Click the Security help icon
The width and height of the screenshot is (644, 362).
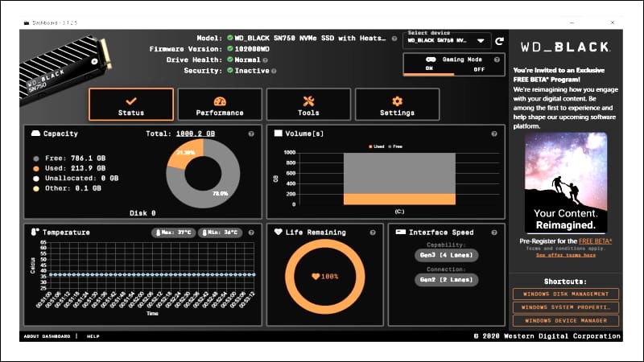tap(274, 71)
